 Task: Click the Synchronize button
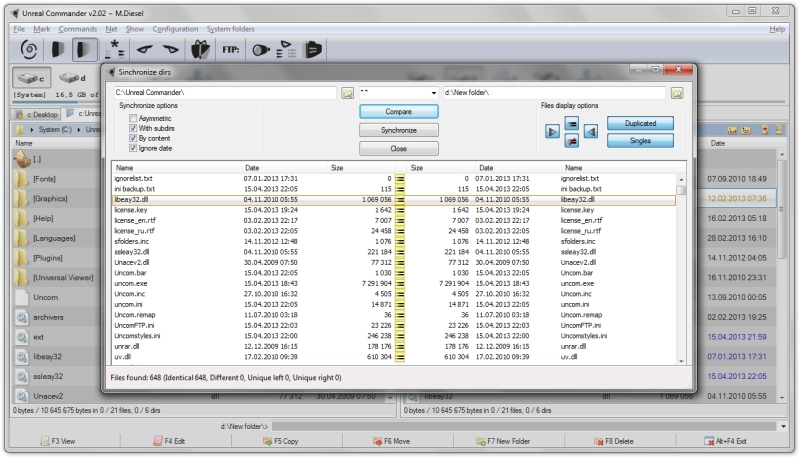(x=398, y=130)
